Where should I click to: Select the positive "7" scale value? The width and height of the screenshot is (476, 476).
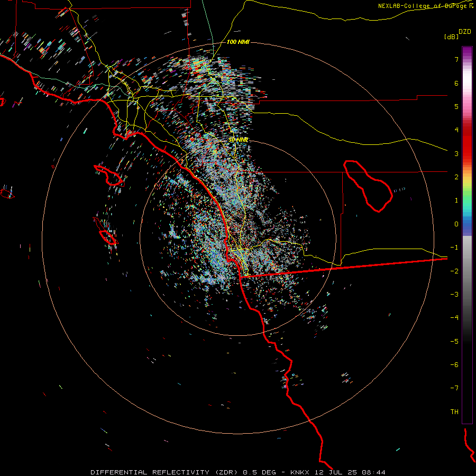pos(456,59)
